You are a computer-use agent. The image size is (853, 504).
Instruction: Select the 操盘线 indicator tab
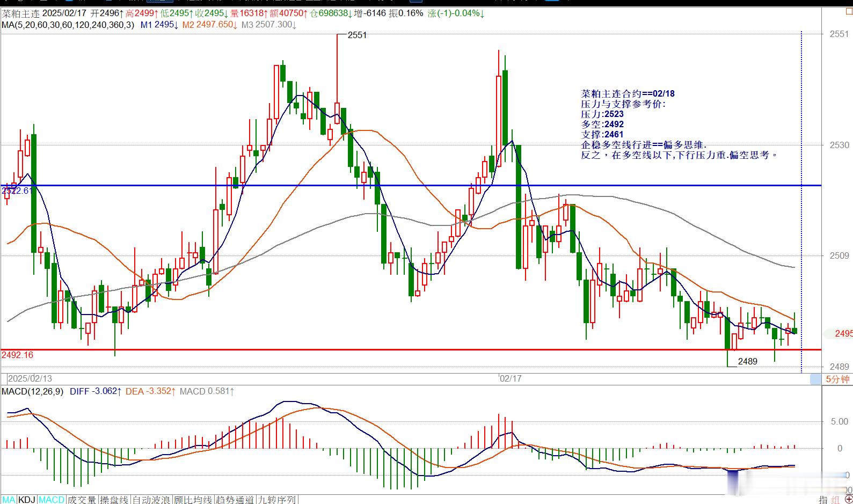coord(114,500)
